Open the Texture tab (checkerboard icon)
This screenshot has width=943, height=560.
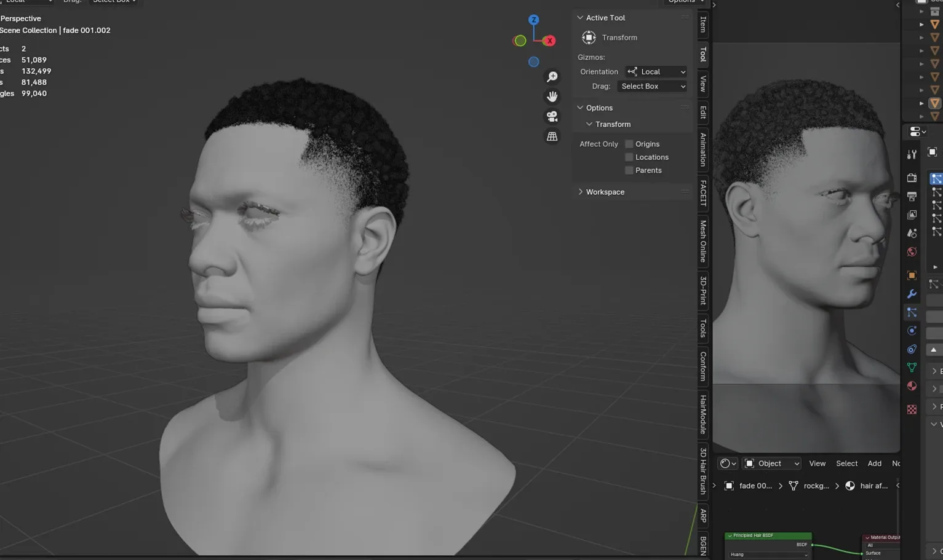(912, 409)
